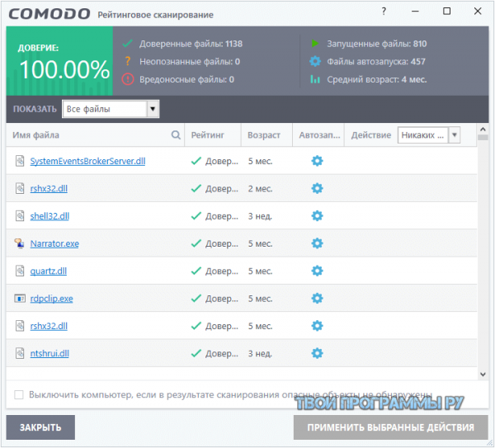Click the file icon next to ntshrui.dll
Screen dimensions: 495x448
(20, 353)
